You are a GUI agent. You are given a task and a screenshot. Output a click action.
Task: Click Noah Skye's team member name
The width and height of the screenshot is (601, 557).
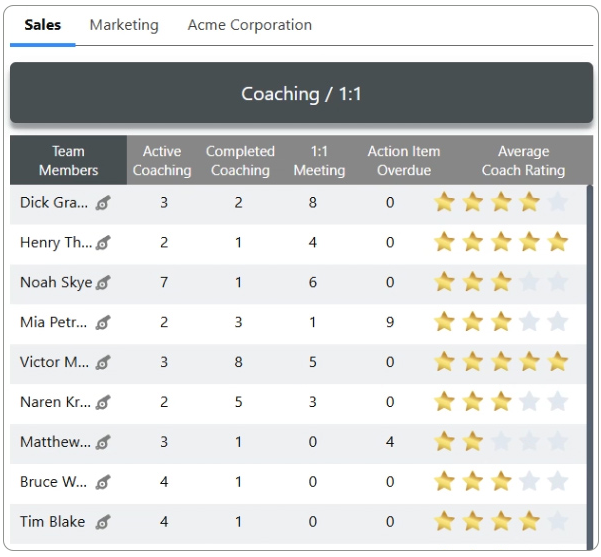tap(55, 283)
